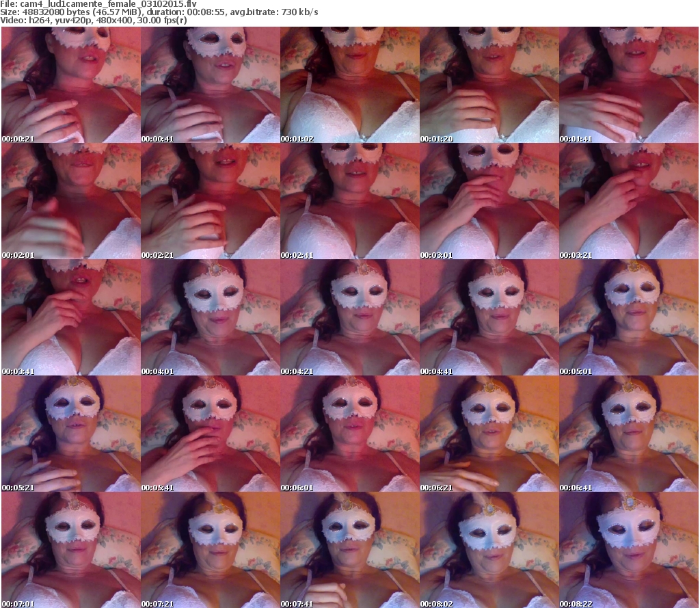Choose the thumbnail at 00:03:01

489,201
